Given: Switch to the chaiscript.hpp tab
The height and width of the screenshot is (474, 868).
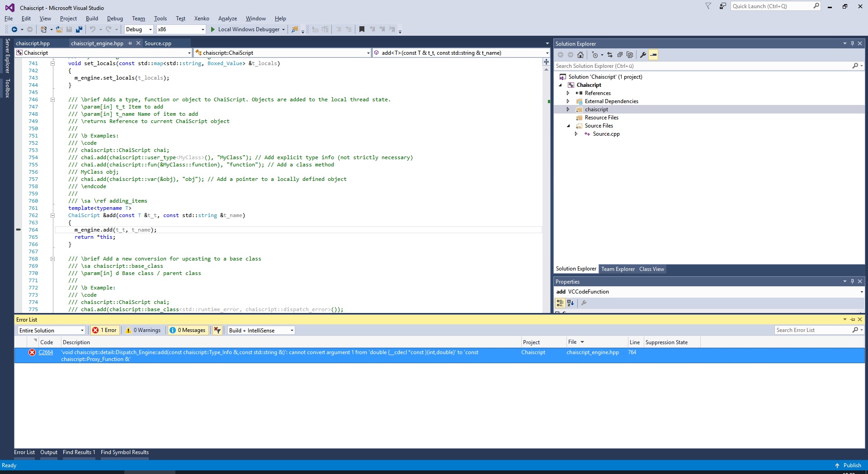Looking at the screenshot, I should (33, 43).
